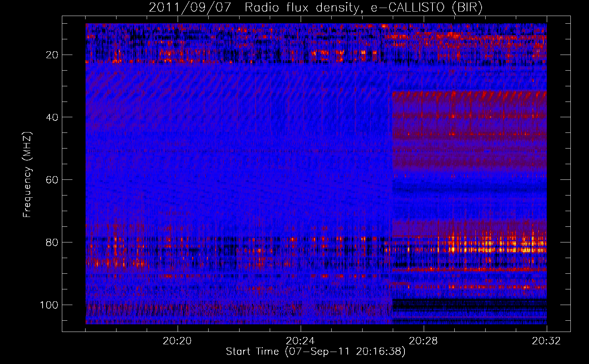Screen dimensions: 589x364
Task: Click the 40 MHz frequency tick label
Action: click(52, 117)
